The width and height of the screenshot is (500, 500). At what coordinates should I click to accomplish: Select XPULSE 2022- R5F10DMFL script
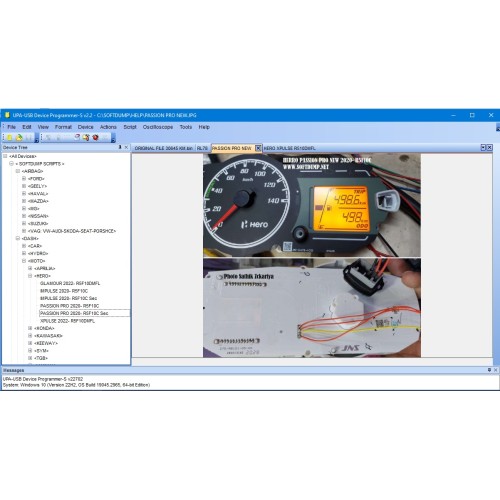pos(68,321)
